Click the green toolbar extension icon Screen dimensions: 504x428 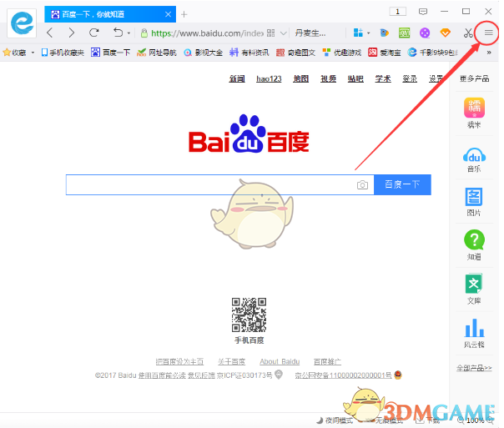[x=405, y=33]
